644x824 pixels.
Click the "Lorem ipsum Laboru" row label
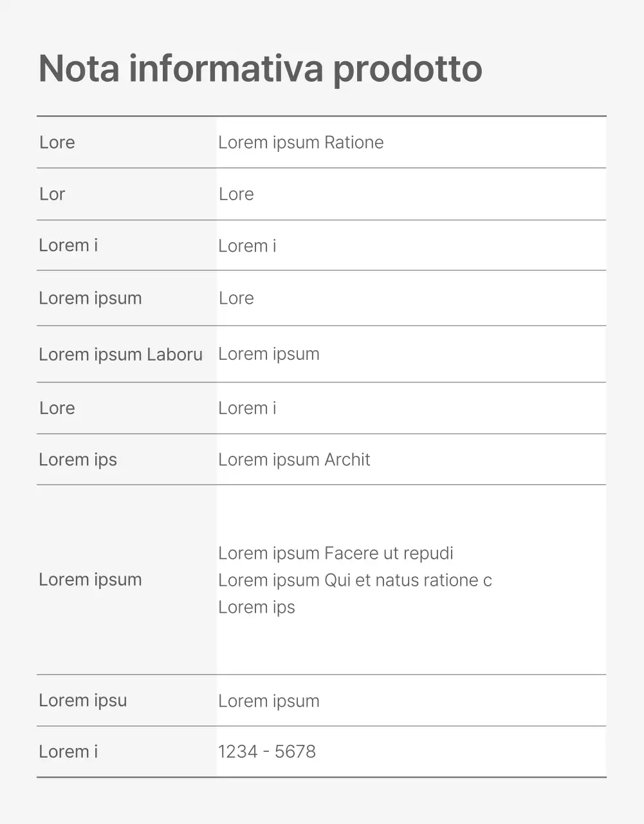point(120,354)
